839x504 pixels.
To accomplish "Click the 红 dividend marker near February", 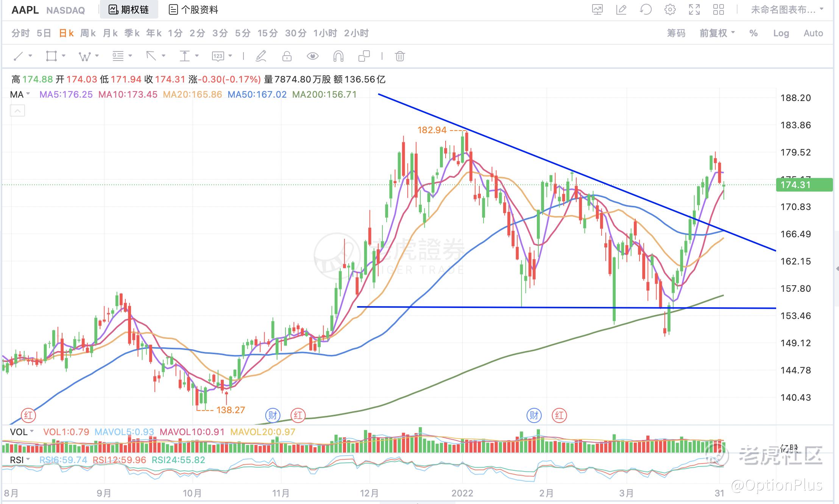I will coord(559,415).
